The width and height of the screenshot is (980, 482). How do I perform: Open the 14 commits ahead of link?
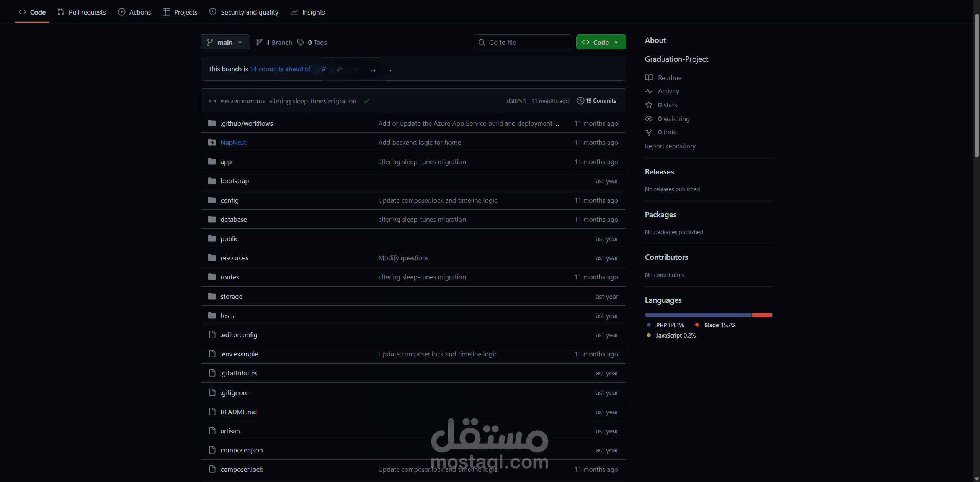coord(280,69)
